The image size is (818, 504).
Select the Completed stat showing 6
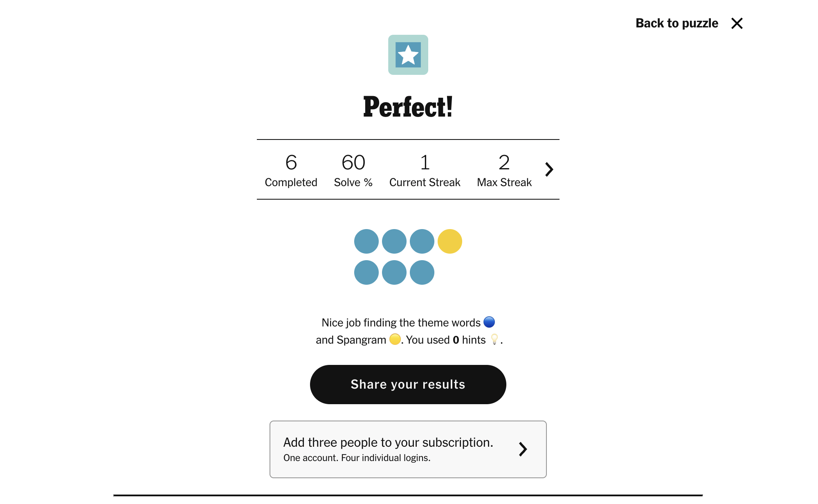tap(291, 170)
